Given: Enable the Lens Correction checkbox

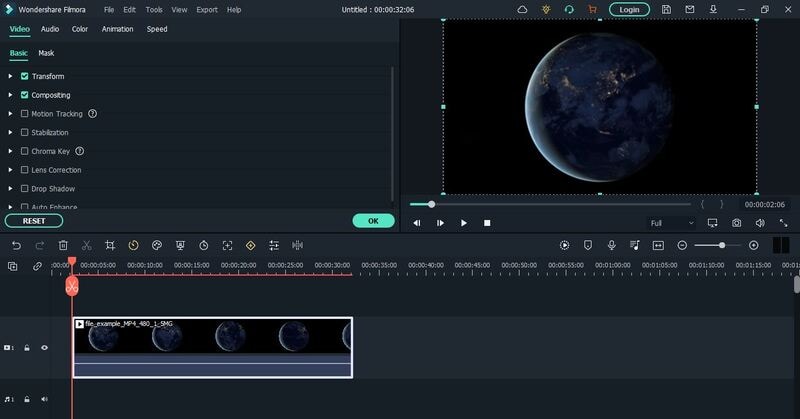Looking at the screenshot, I should 24,170.
